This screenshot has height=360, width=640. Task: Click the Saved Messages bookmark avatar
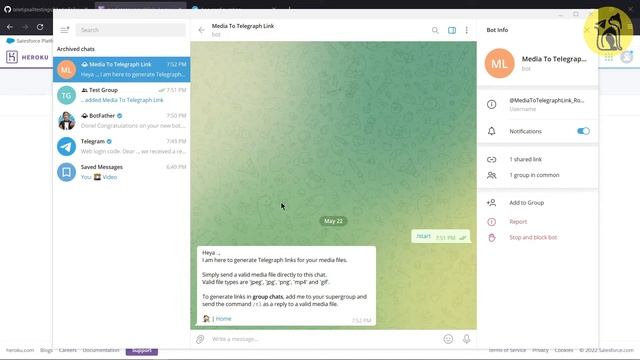(67, 172)
